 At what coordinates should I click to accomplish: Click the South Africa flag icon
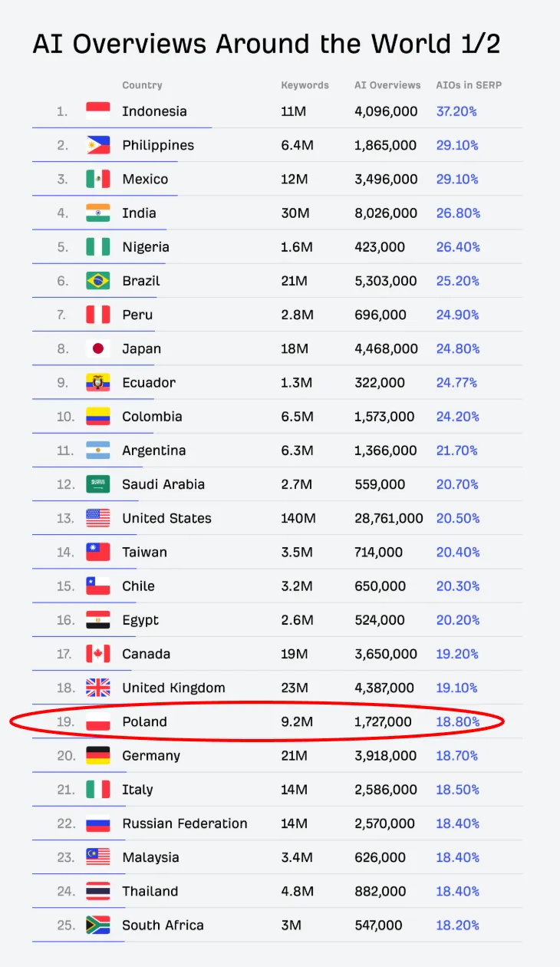tap(97, 925)
